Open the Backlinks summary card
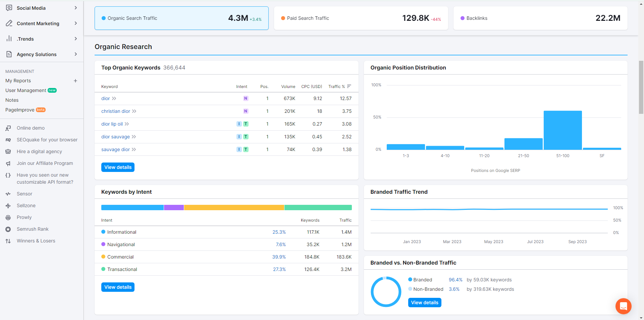644x320 pixels. click(540, 18)
